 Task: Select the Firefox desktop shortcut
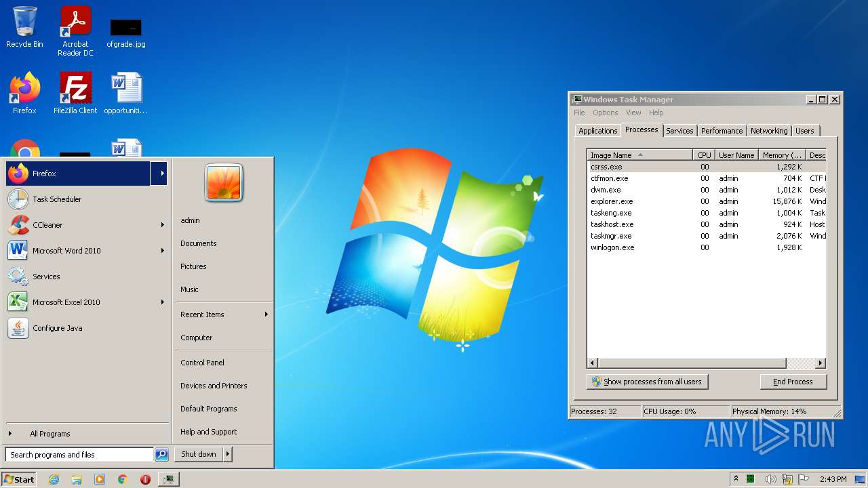coord(24,94)
